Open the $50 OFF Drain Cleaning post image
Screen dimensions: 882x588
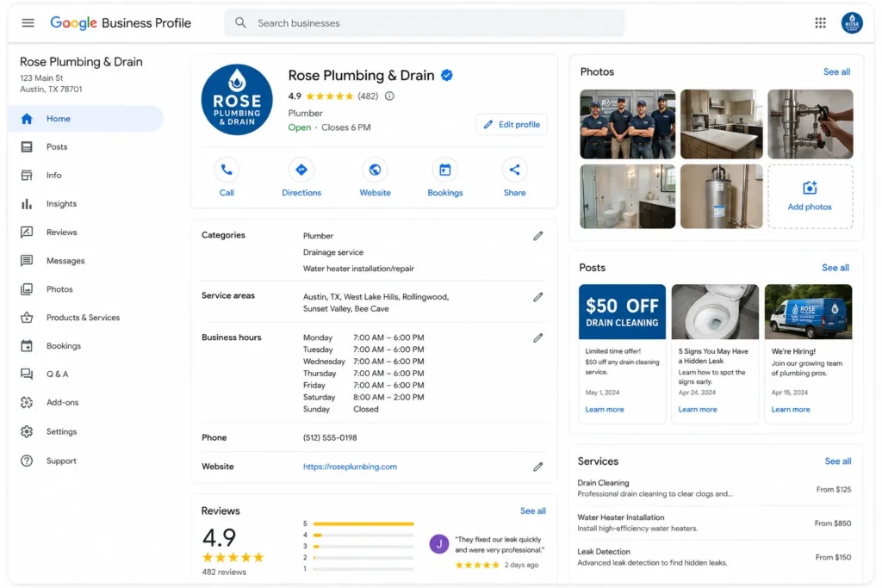[622, 312]
